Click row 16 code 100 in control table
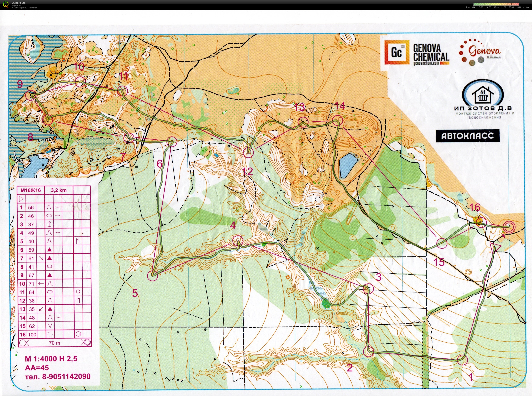Viewport: 532px width, 396px height. point(32,334)
